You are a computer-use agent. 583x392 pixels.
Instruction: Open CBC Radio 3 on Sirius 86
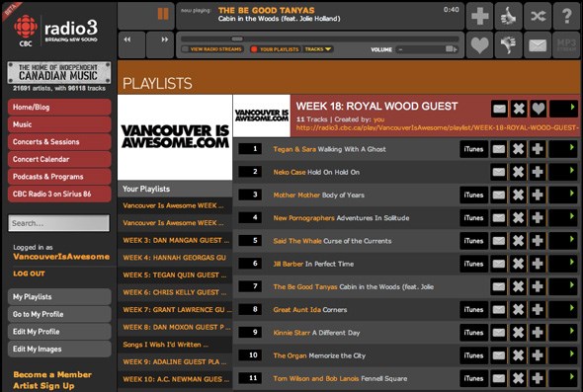tap(59, 194)
